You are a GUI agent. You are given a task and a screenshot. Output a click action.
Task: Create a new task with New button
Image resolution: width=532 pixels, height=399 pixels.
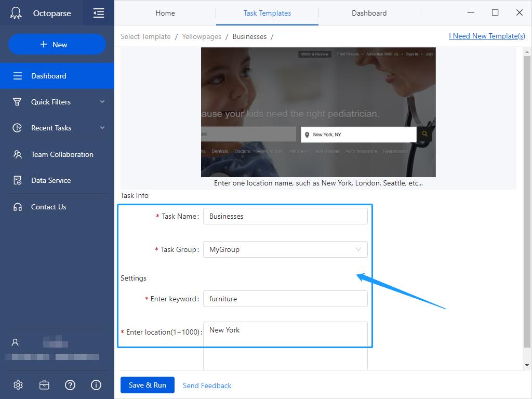tap(57, 45)
